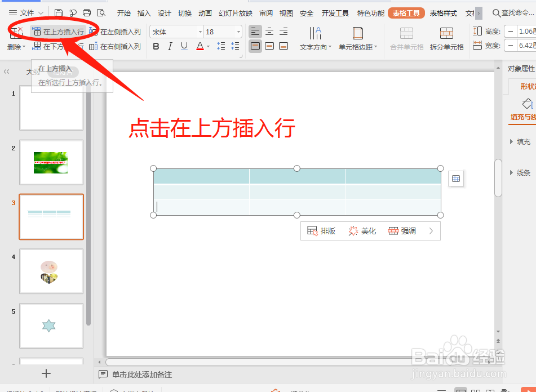This screenshot has width=536, height=392.
Task: Click the Print Preview icon
Action: (101, 13)
